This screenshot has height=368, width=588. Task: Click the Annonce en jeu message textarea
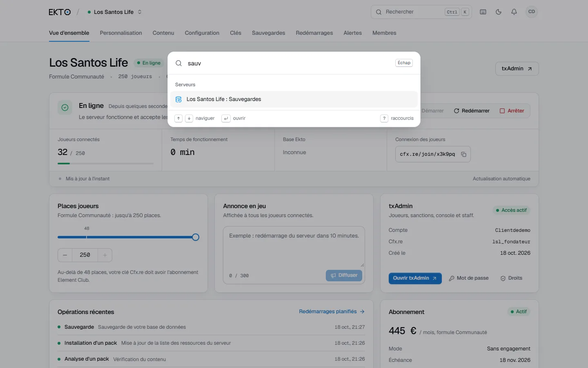pyautogui.click(x=294, y=247)
